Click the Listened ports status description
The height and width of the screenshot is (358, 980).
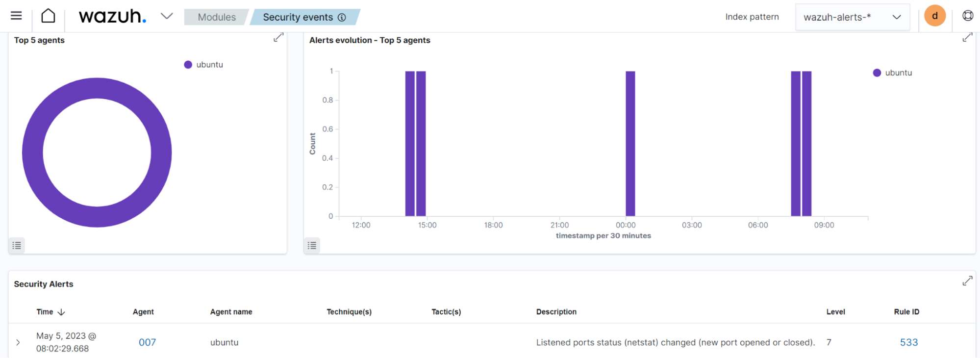pos(676,342)
